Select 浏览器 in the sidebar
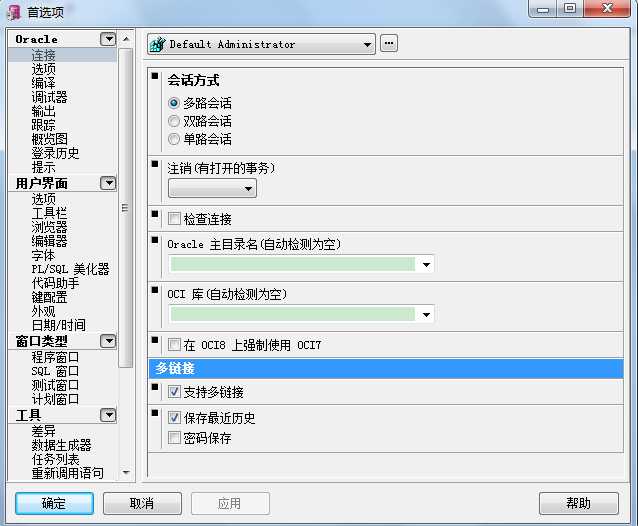This screenshot has height=526, width=638. tap(49, 227)
